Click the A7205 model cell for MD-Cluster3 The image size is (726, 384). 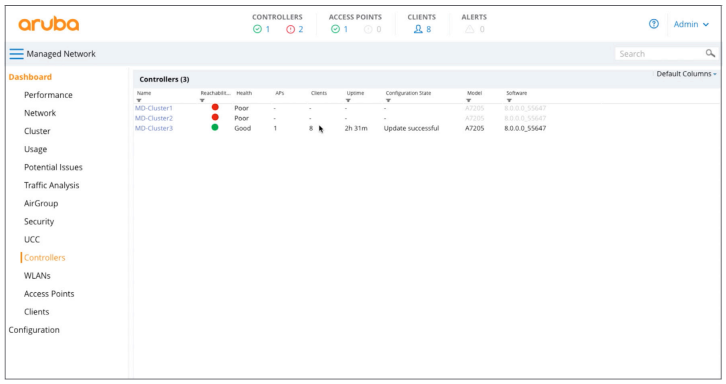click(475, 128)
